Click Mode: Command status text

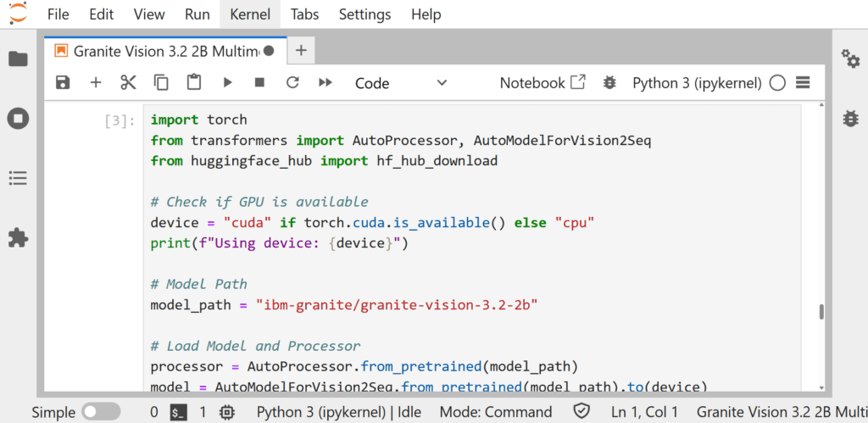click(x=495, y=412)
